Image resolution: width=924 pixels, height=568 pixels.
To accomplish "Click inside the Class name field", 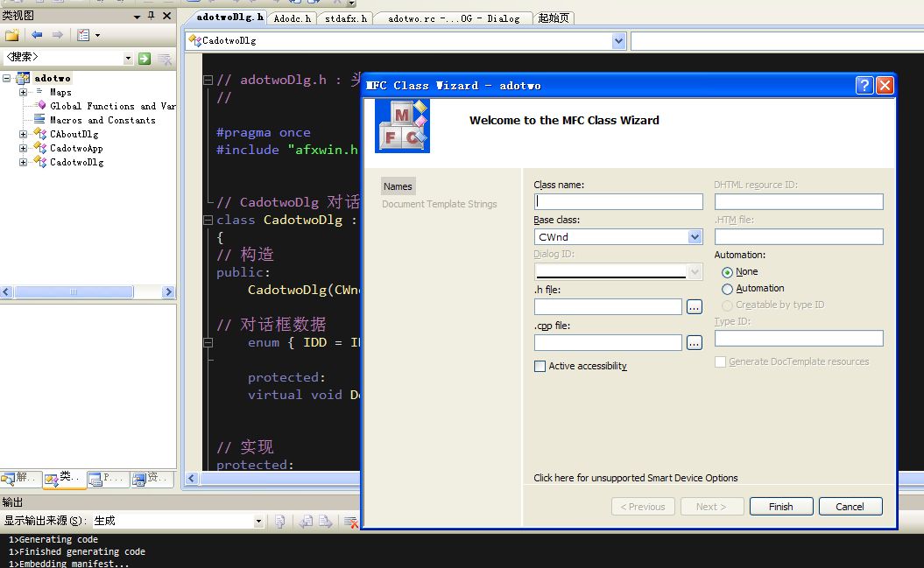I will click(618, 201).
